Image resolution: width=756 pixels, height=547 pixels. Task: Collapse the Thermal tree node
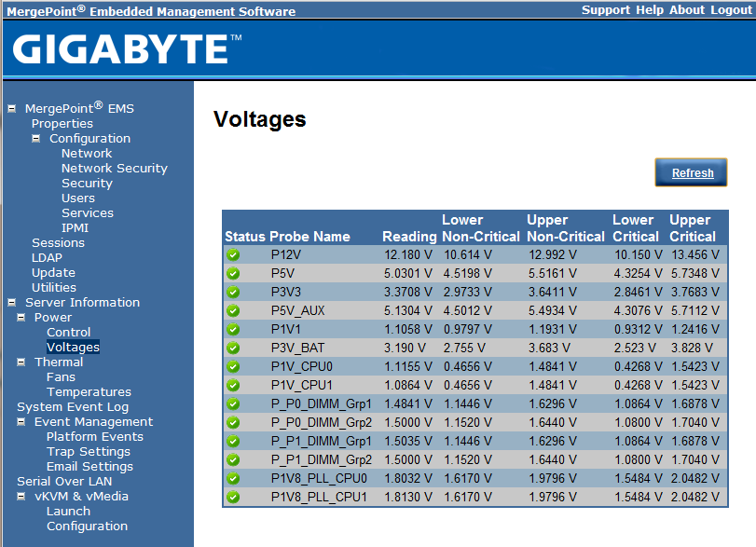coord(21,362)
